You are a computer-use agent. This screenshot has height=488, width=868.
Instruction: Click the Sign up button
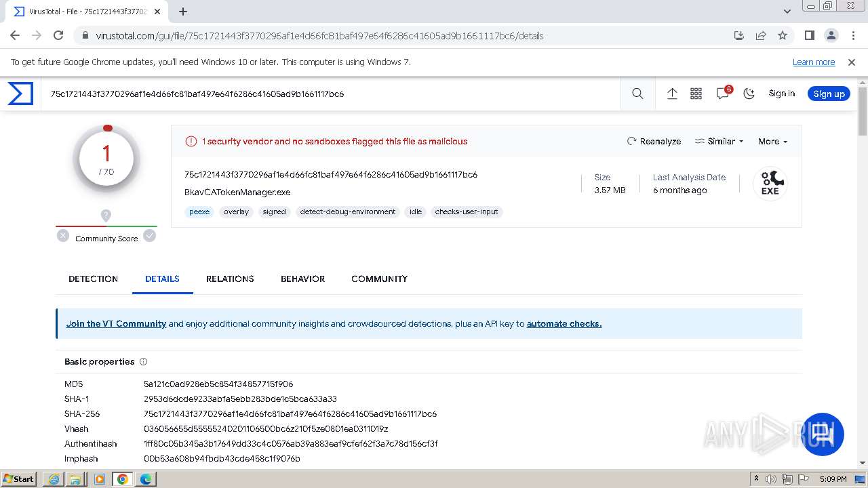829,94
